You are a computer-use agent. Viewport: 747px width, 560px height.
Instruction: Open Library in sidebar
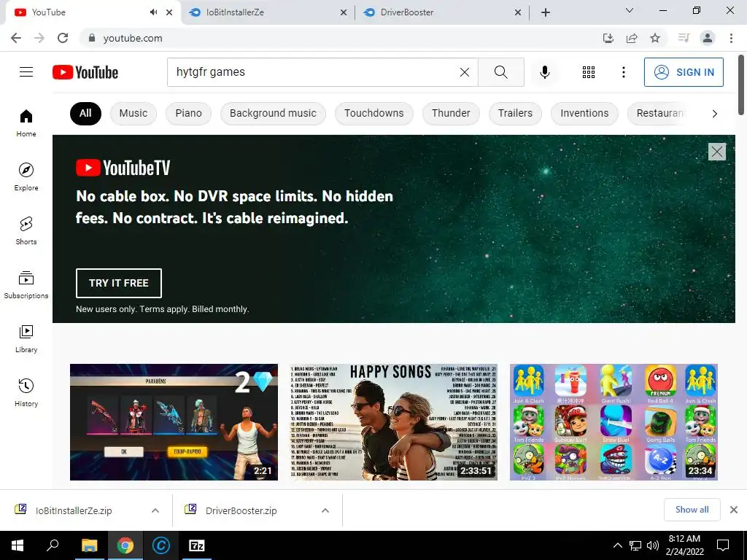coord(26,338)
